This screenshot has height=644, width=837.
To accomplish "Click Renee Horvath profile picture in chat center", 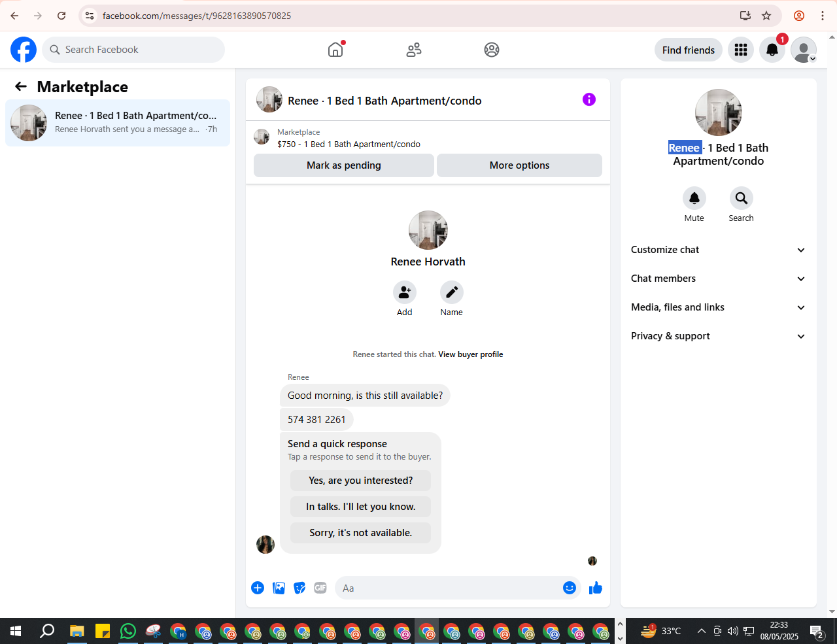I will (428, 230).
